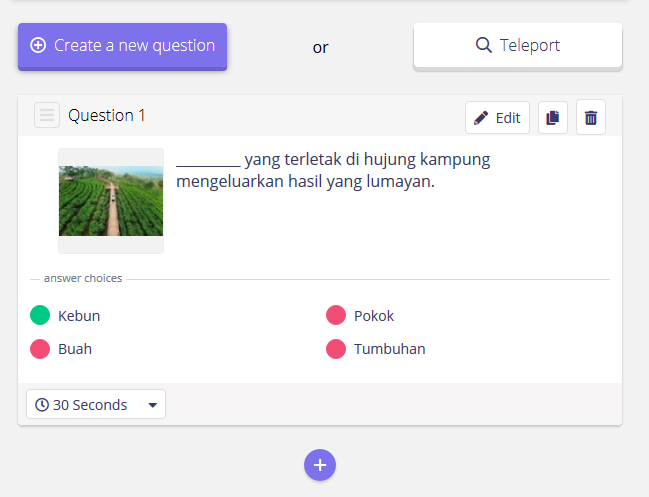Click the clock icon by 30 Seconds

[x=42, y=405]
